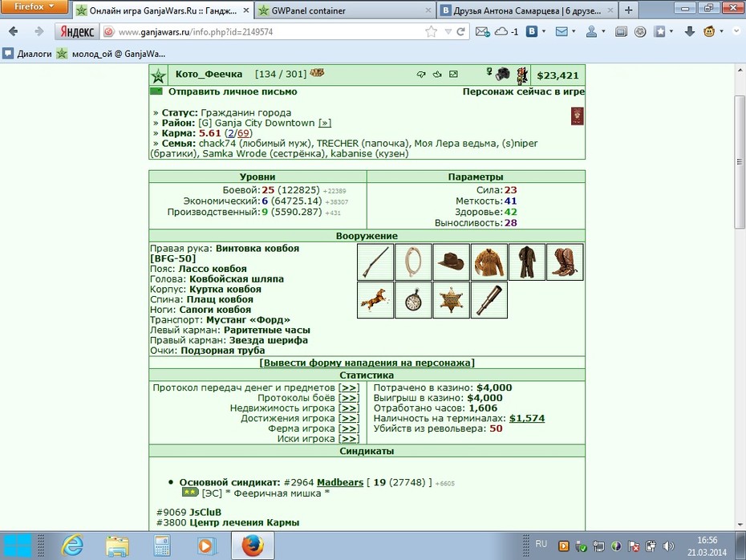Click the cowboy lasso item icon
Image resolution: width=746 pixels, height=560 pixels.
coord(413,262)
